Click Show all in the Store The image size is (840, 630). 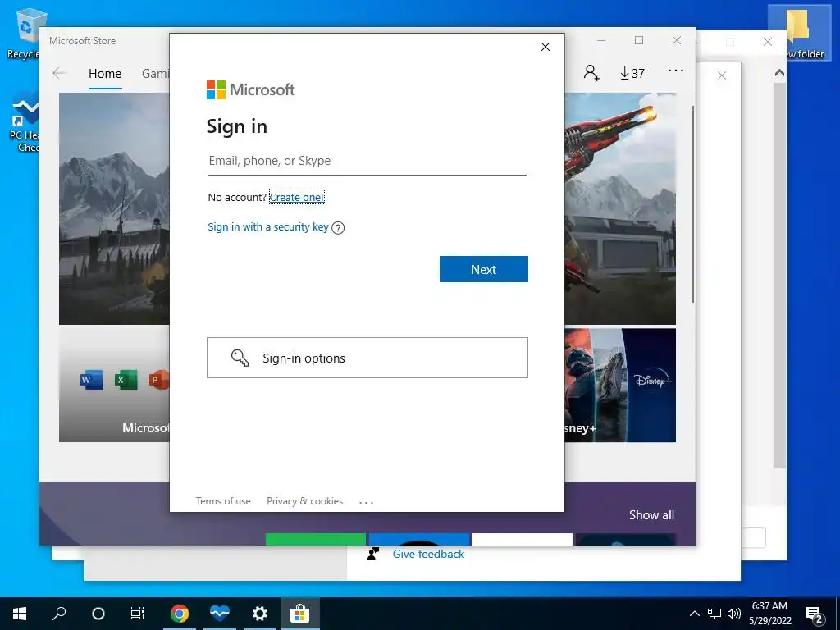coord(651,515)
